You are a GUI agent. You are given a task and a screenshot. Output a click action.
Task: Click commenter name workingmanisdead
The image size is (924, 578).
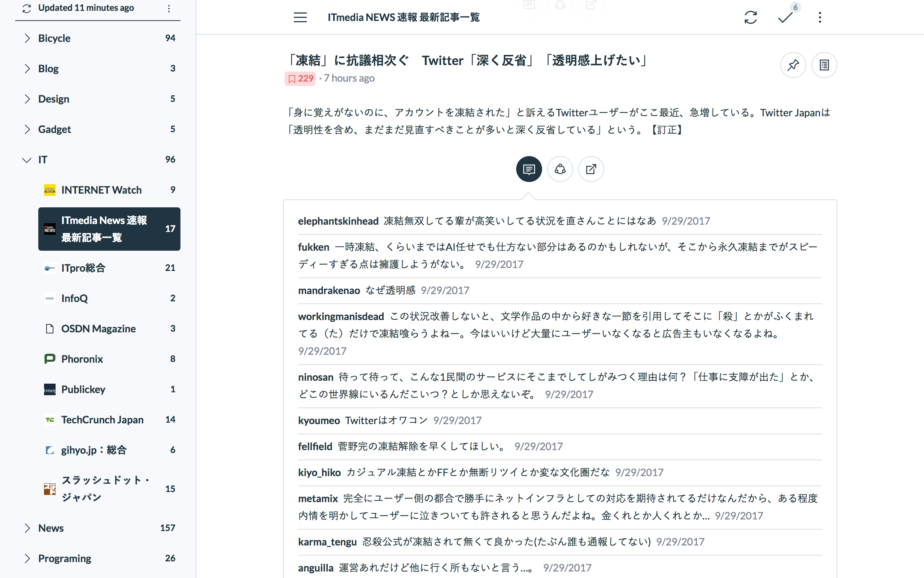pyautogui.click(x=341, y=316)
